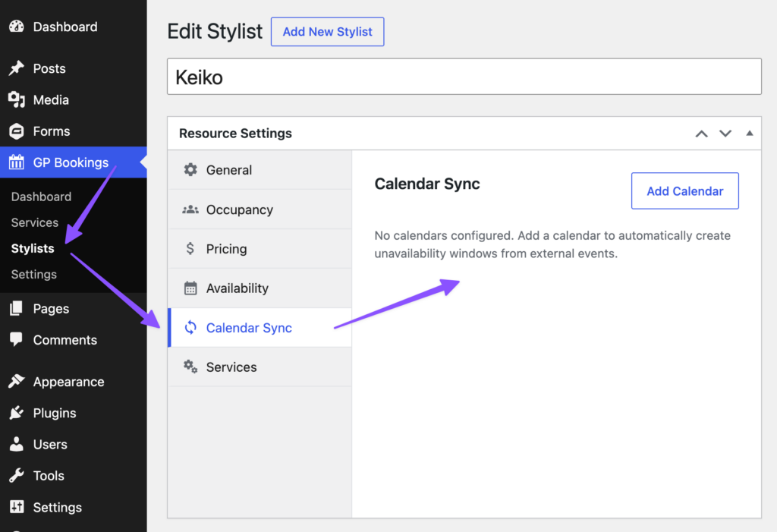The image size is (777, 532).
Task: Open Settings under GP Bookings submenu
Action: (x=33, y=274)
